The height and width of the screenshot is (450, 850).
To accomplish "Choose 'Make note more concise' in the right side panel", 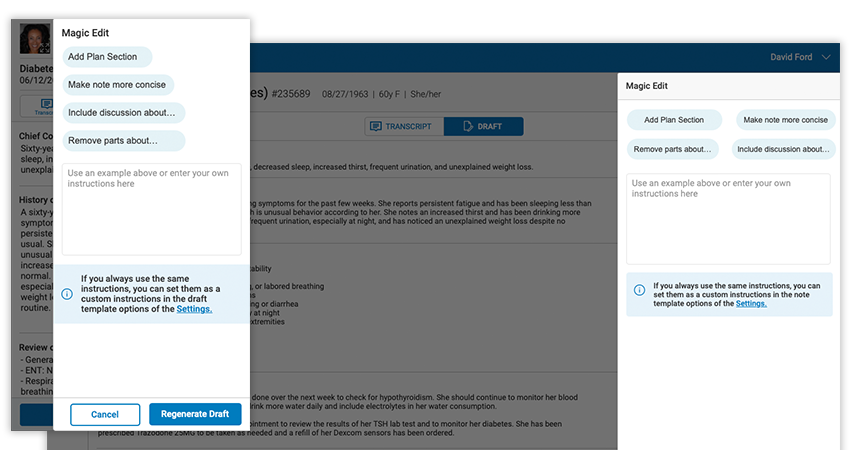I will tap(783, 120).
